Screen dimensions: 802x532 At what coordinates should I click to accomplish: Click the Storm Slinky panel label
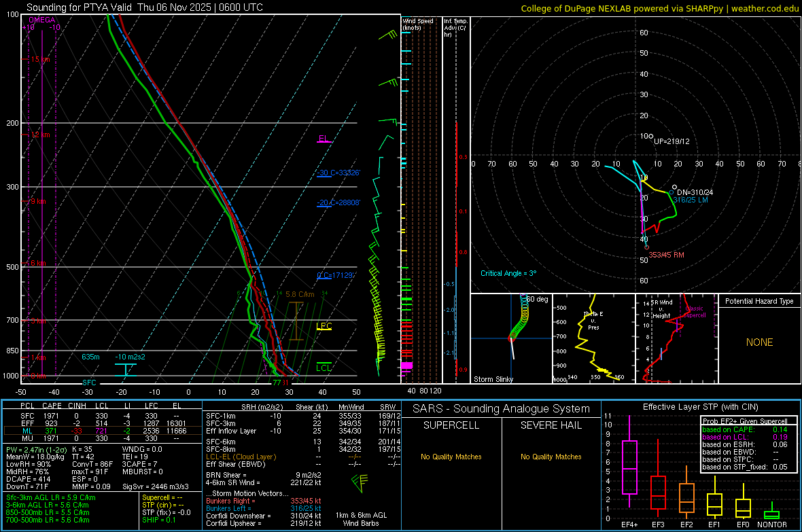(493, 379)
